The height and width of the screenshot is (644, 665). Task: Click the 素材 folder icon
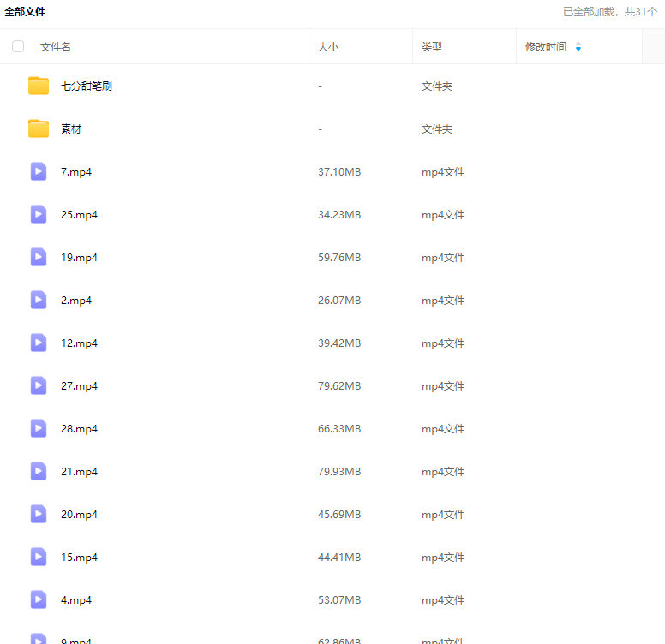pos(39,128)
